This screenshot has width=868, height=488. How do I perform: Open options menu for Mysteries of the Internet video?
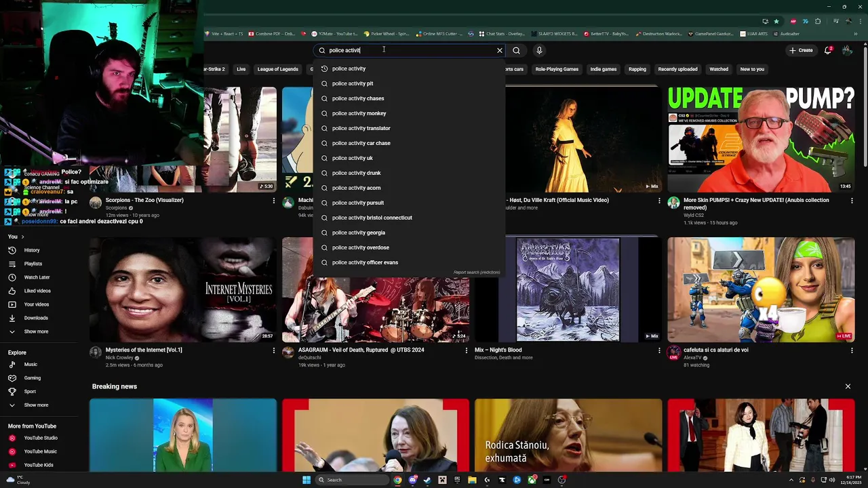pyautogui.click(x=274, y=350)
